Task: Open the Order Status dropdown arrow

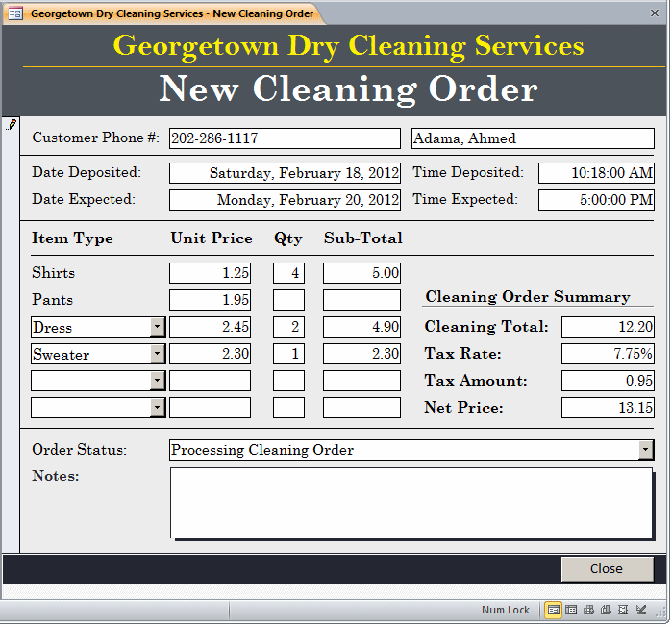Action: [646, 450]
